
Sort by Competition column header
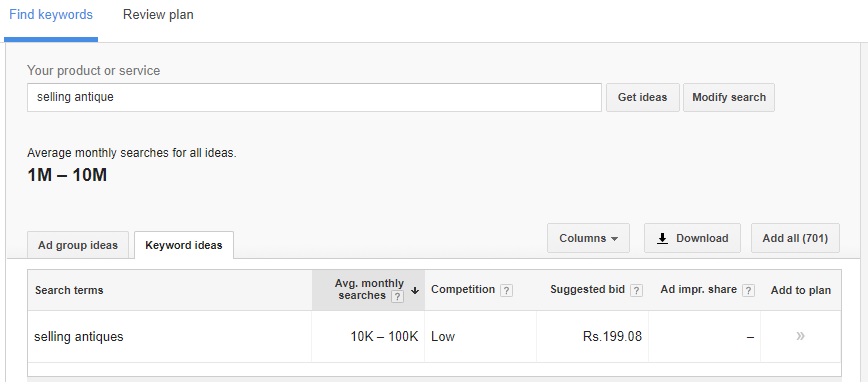[x=463, y=290]
